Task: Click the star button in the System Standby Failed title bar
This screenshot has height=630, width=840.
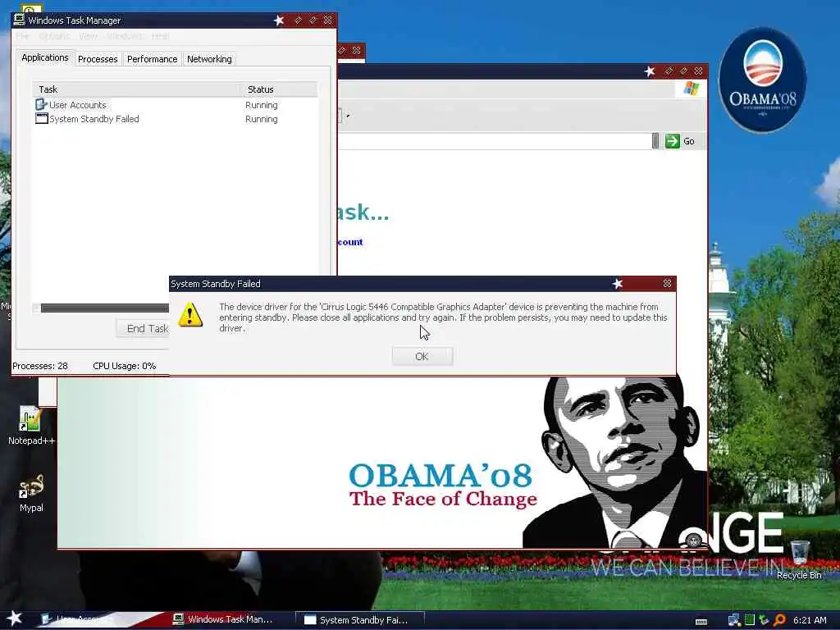Action: pyautogui.click(x=618, y=283)
